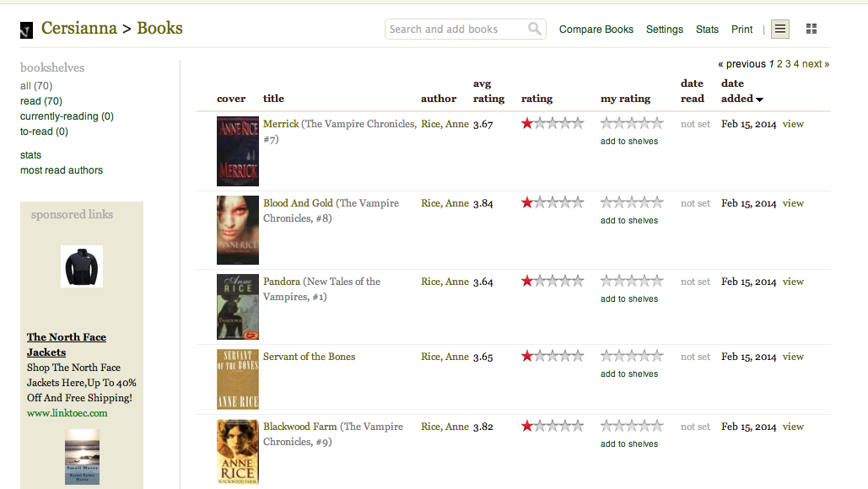Click Rice, Anne author for Pandora
868x489 pixels.
tap(445, 282)
